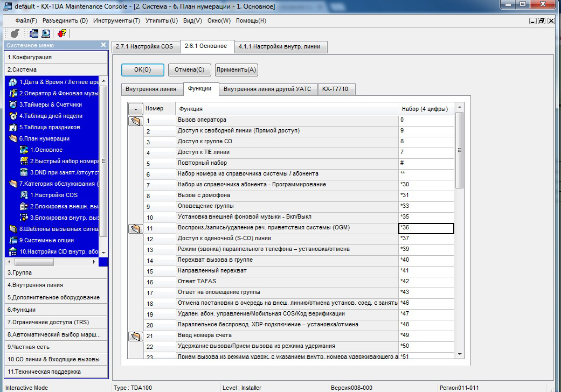Expand 7.Ограничение доступа (TRS) section
This screenshot has width=561, height=392.
point(57,323)
